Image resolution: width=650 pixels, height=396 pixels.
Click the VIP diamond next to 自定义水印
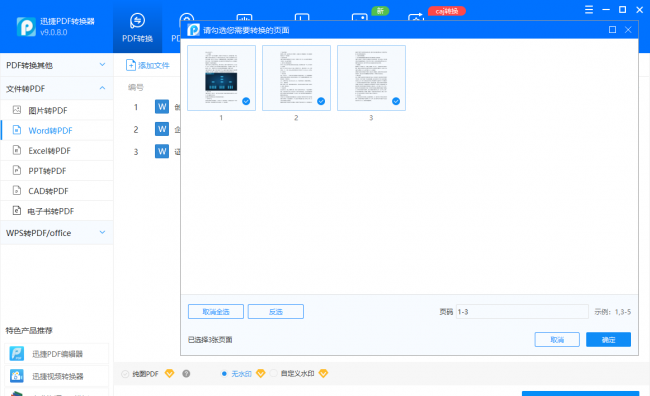[x=323, y=374]
